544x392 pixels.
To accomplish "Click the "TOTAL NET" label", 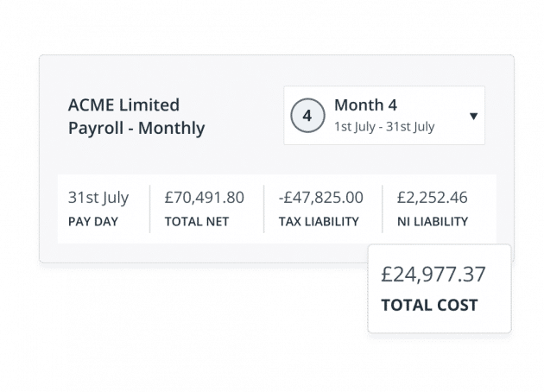I will (197, 222).
